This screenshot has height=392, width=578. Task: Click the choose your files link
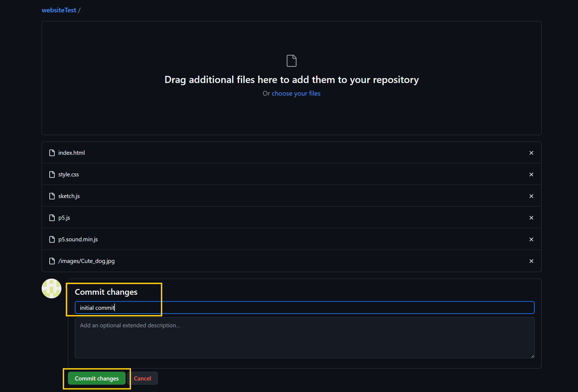click(296, 93)
